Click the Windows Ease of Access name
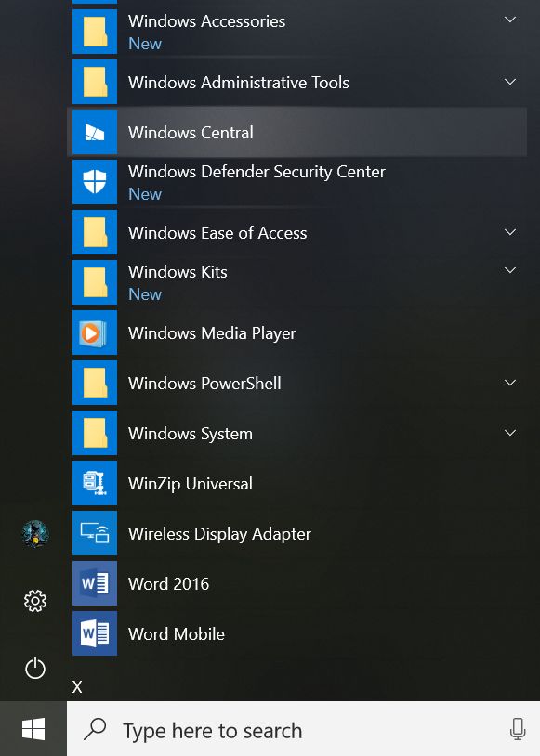Screen dimensions: 540x756 [217, 233]
